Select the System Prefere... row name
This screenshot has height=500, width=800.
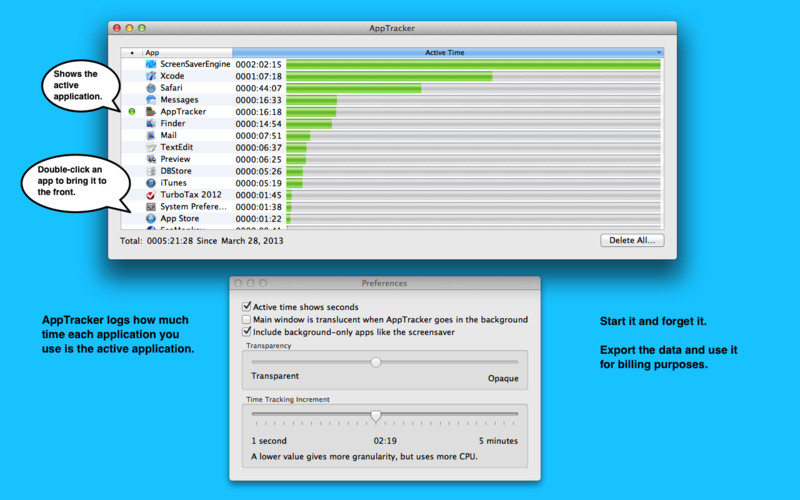193,207
